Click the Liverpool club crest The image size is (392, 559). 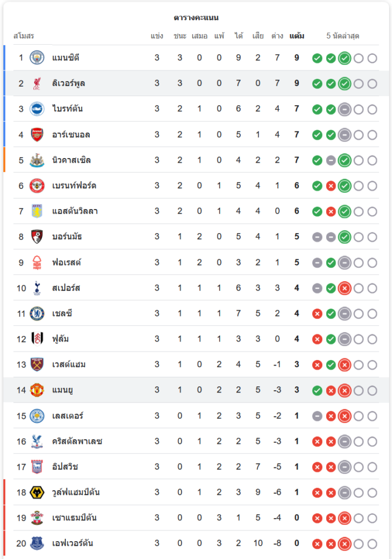tap(37, 83)
